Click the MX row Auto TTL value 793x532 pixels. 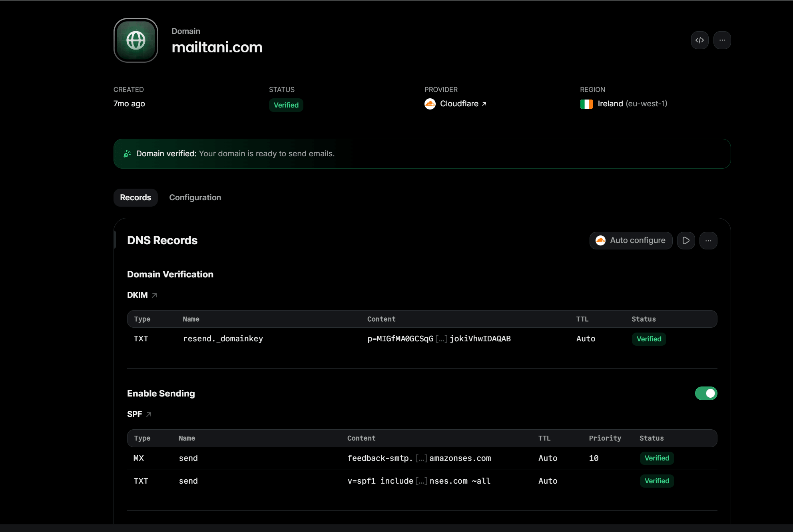pyautogui.click(x=548, y=458)
